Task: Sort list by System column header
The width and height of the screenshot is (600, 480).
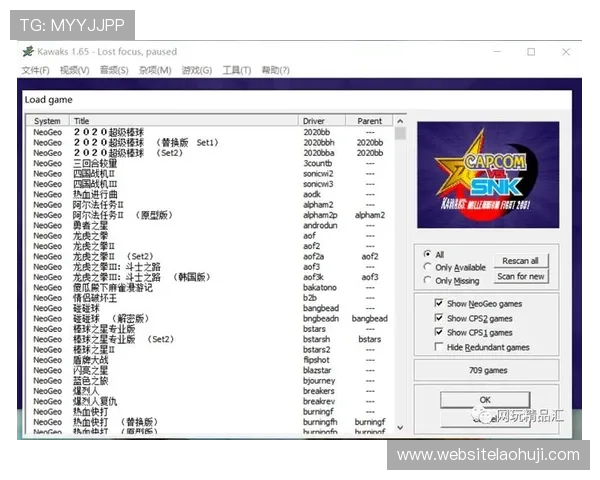Action: (x=47, y=121)
